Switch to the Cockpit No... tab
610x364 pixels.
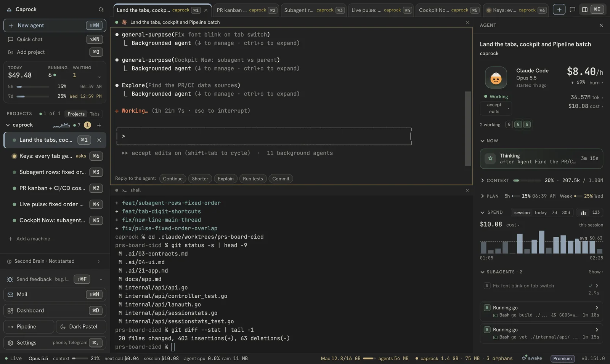(448, 10)
